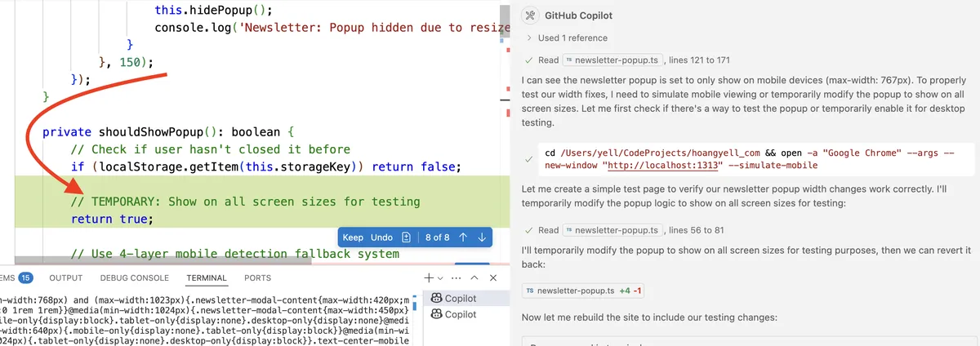Open newsletter-popup.ts lines 121 to 171 reference
This screenshot has width=980, height=346.
613,60
